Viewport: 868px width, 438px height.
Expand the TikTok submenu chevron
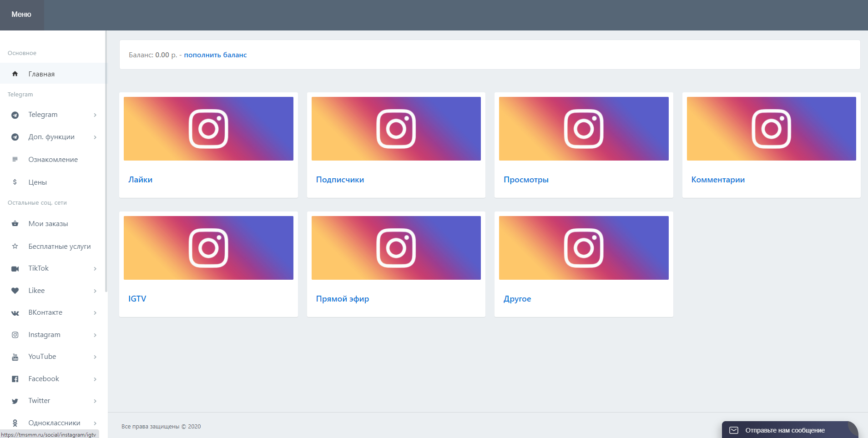coord(95,269)
